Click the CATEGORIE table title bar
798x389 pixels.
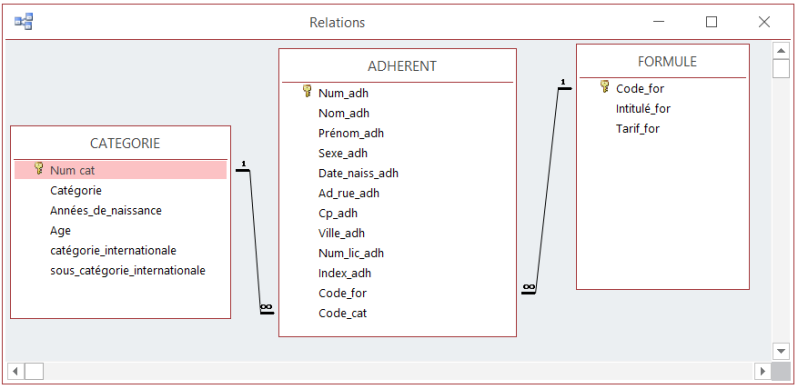tap(121, 144)
